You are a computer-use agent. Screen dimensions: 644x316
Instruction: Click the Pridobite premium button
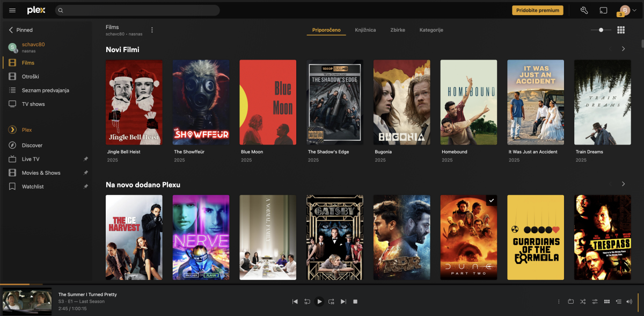538,10
